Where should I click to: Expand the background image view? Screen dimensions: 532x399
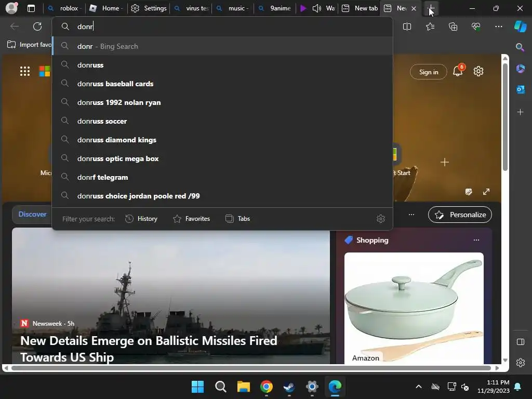[486, 192]
